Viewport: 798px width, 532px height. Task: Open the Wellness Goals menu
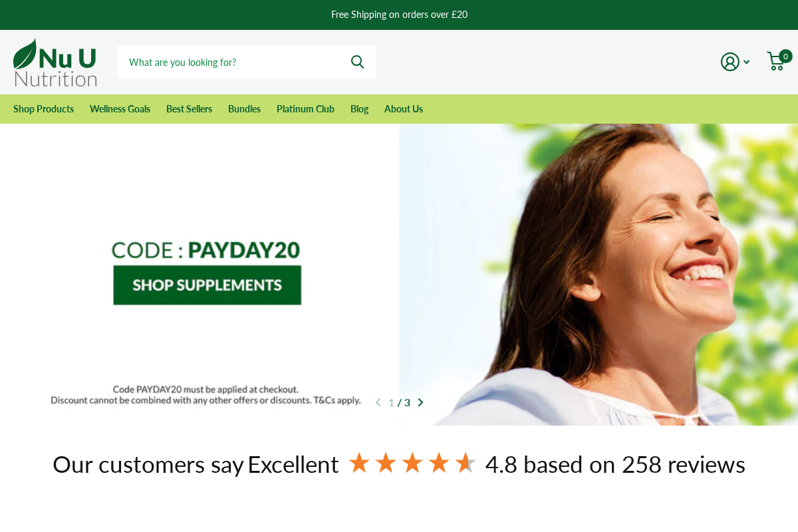tap(120, 109)
